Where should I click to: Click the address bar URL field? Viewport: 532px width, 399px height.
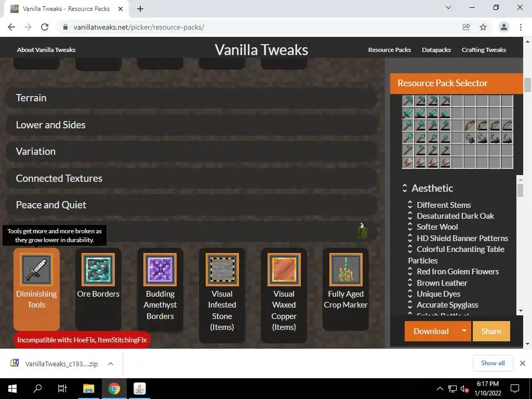[261, 27]
